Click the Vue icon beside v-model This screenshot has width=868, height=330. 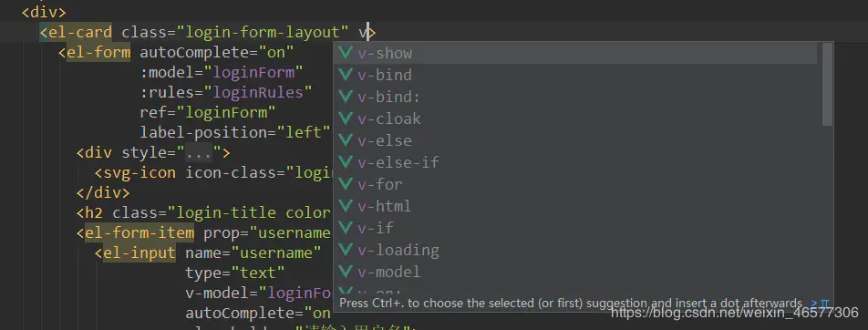click(x=346, y=272)
